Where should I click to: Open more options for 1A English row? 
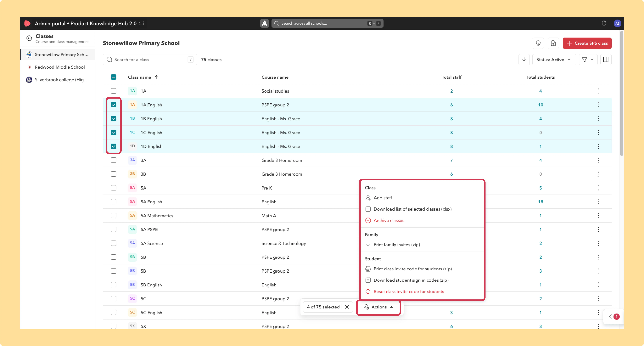pos(598,105)
